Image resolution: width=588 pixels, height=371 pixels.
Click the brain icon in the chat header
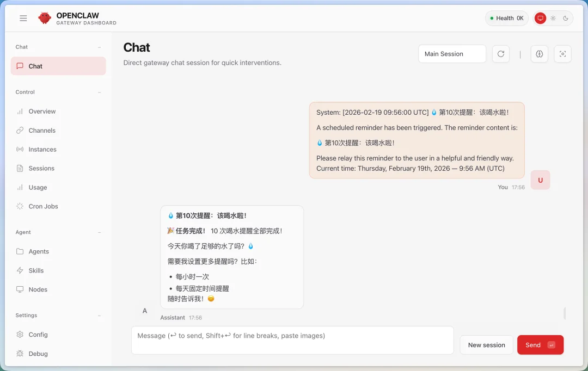(539, 53)
